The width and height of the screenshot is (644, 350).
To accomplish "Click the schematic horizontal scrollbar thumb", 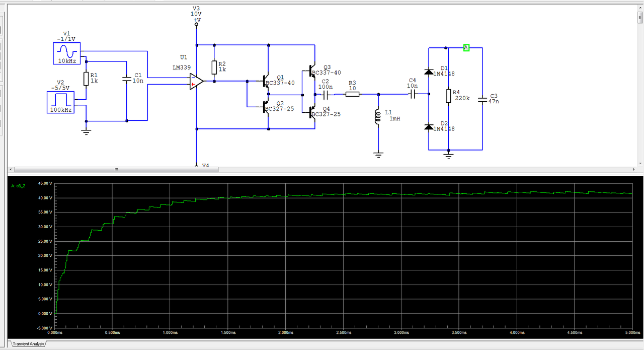I will tap(116, 170).
